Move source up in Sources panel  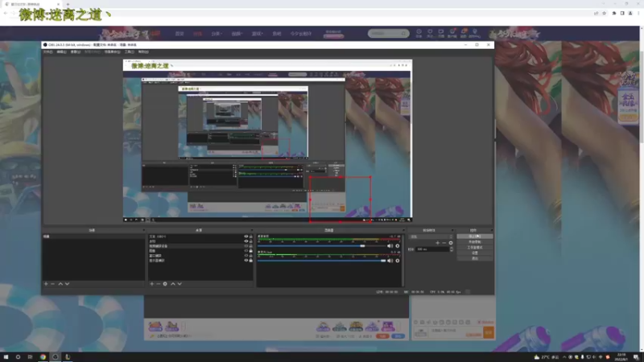click(x=173, y=284)
